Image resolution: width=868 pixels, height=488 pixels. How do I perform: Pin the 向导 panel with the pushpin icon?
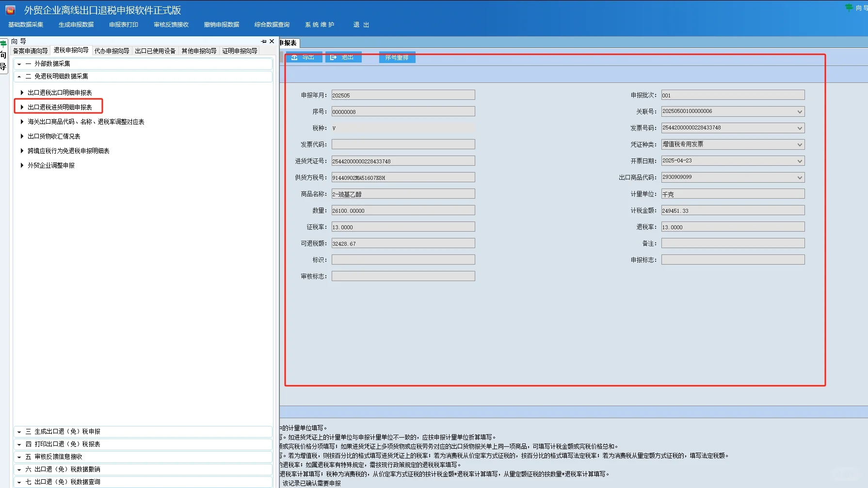pyautogui.click(x=264, y=41)
